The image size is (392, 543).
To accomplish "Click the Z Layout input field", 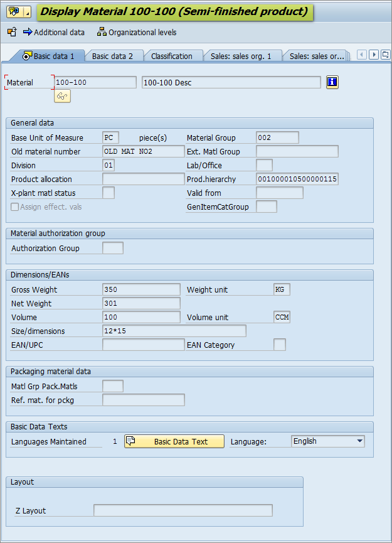I will click(183, 510).
